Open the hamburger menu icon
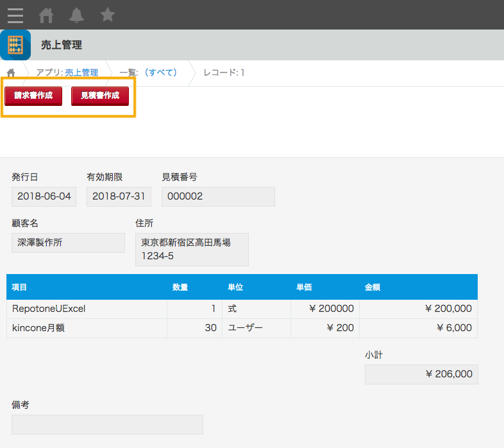Screen dimensions: 504x448 click(15, 15)
